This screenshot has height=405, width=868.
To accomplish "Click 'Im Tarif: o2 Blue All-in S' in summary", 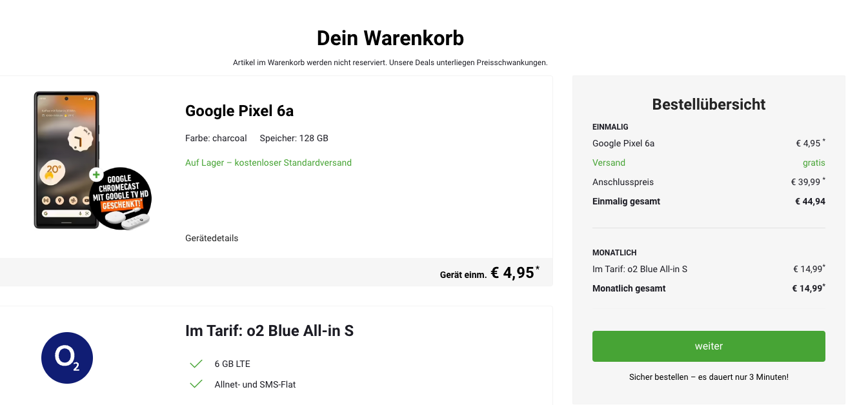I will 640,269.
